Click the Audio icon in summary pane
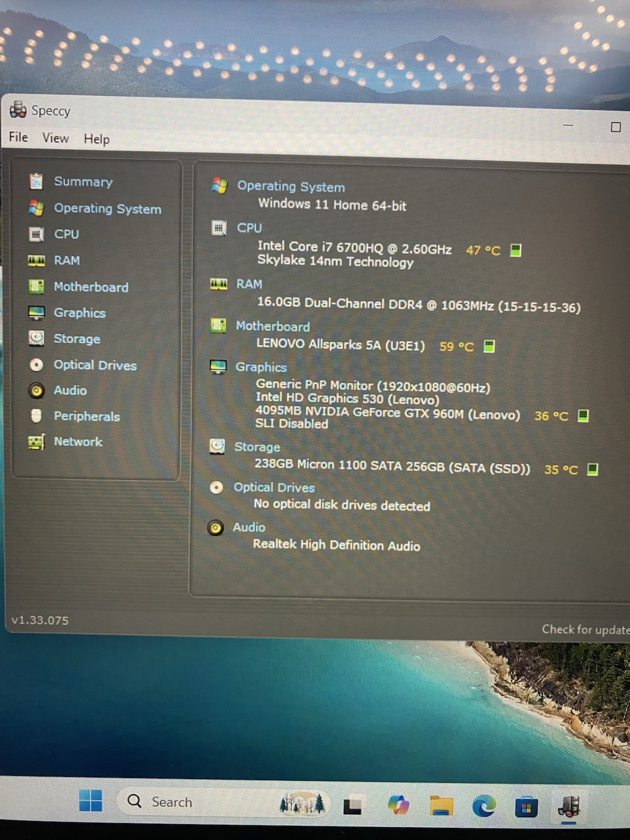 pyautogui.click(x=216, y=528)
